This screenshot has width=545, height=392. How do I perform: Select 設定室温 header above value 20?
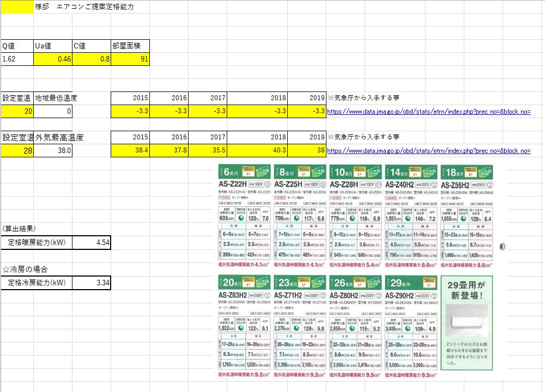(x=17, y=98)
